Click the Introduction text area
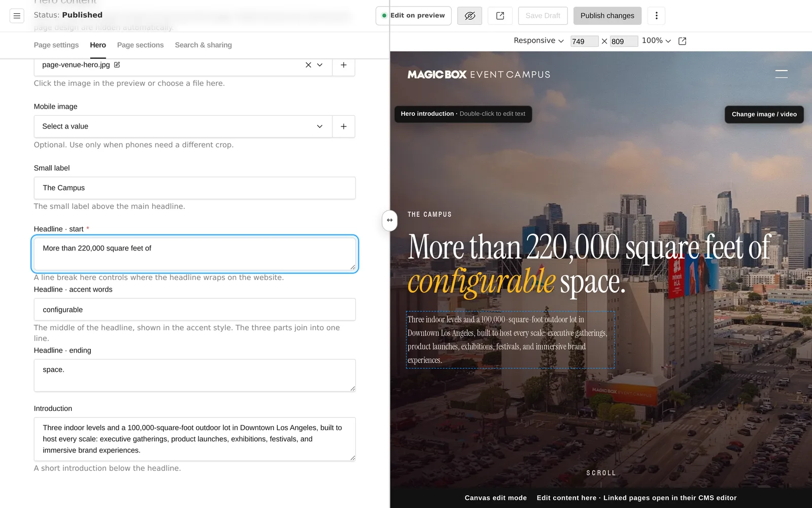Screen dimensions: 812x508 [194, 439]
